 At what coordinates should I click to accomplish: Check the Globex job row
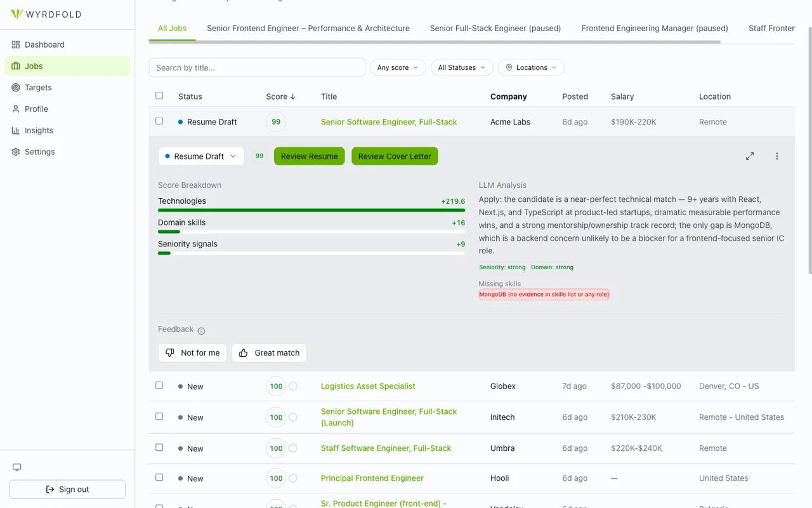159,385
